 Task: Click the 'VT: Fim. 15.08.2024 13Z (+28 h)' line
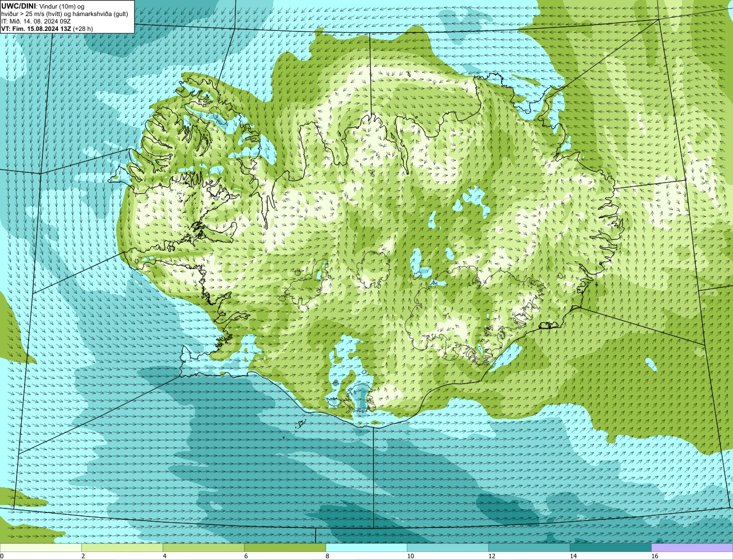pyautogui.click(x=47, y=28)
